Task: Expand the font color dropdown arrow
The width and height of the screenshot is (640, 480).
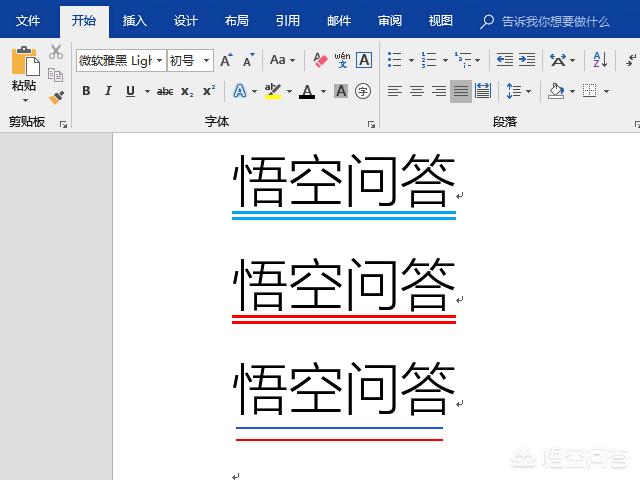Action: (x=323, y=91)
